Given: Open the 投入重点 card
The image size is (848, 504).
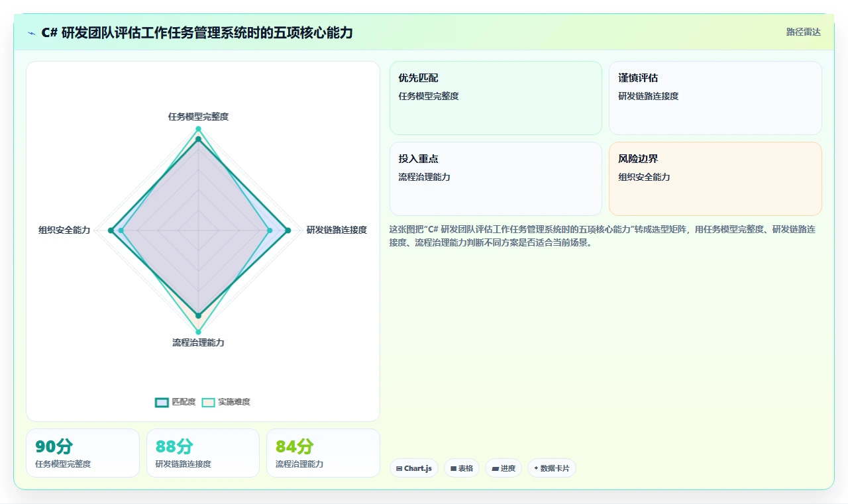Looking at the screenshot, I should tap(496, 179).
